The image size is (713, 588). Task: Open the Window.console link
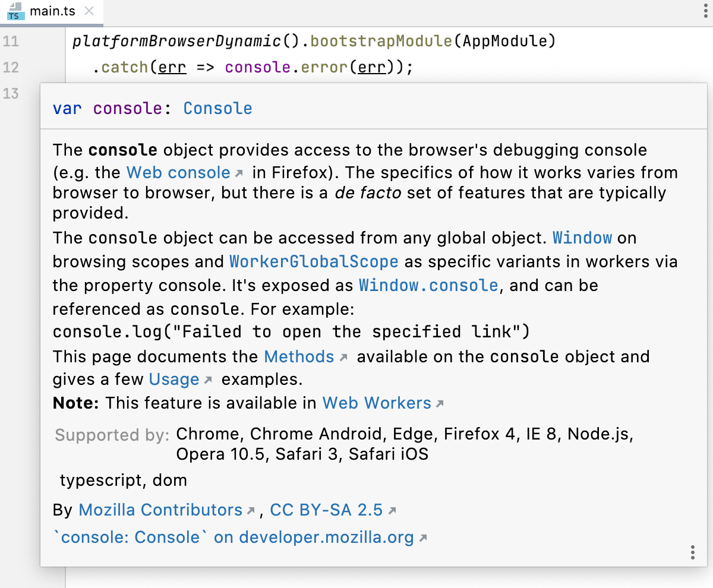coord(428,285)
